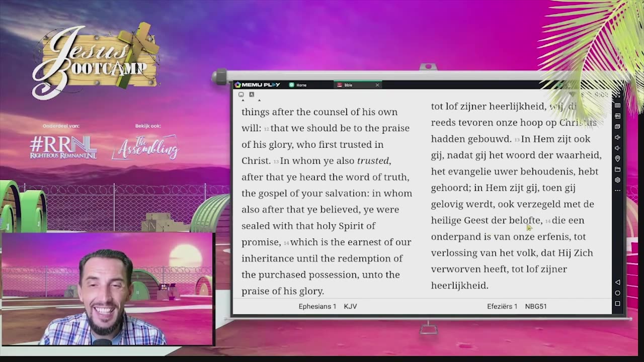Open the Ephesians 1 chapter selector
This screenshot has width=644, height=362.
click(x=317, y=306)
